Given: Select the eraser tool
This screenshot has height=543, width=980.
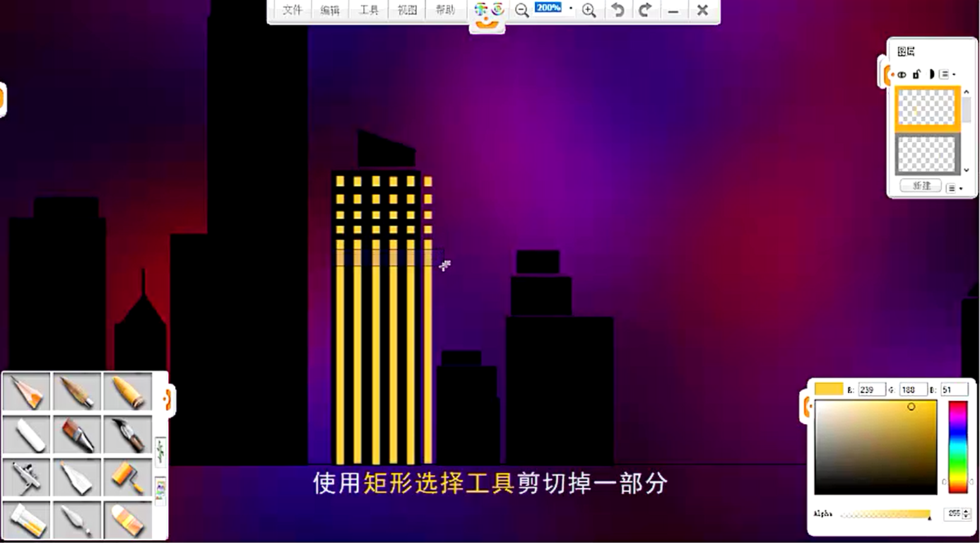Looking at the screenshot, I should (x=128, y=520).
